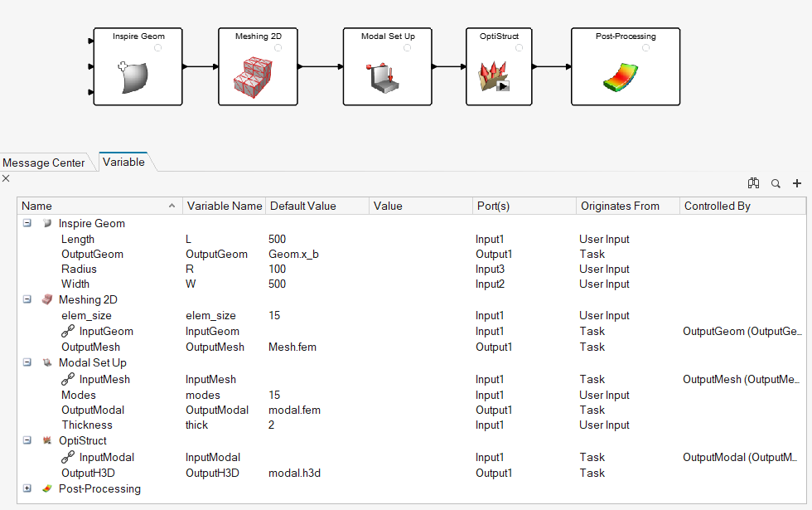Select the Modal Set Up node icon
This screenshot has width=812, height=510.
pyautogui.click(x=385, y=77)
